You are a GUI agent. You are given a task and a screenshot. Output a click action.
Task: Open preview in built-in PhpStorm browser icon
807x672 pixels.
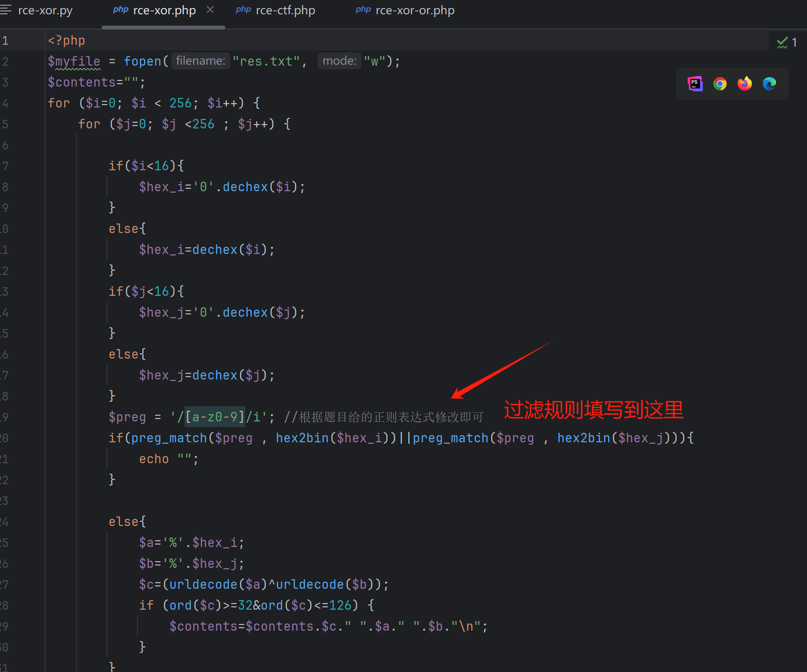695,84
